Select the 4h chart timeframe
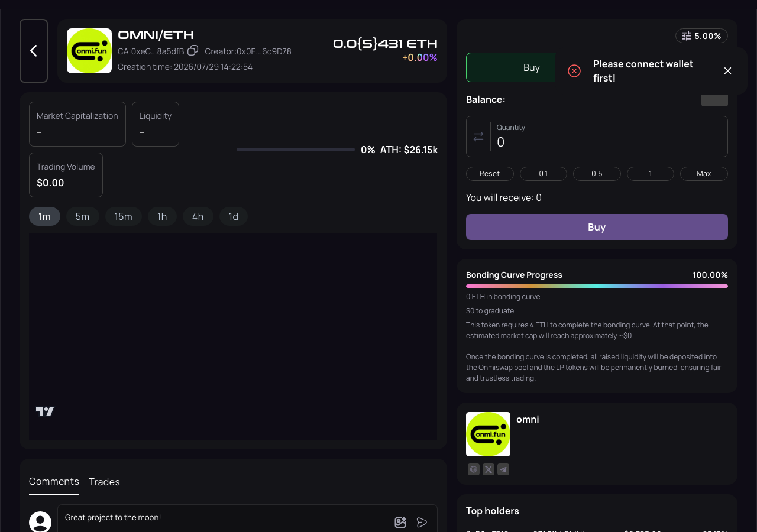Image resolution: width=757 pixels, height=532 pixels. 198,216
